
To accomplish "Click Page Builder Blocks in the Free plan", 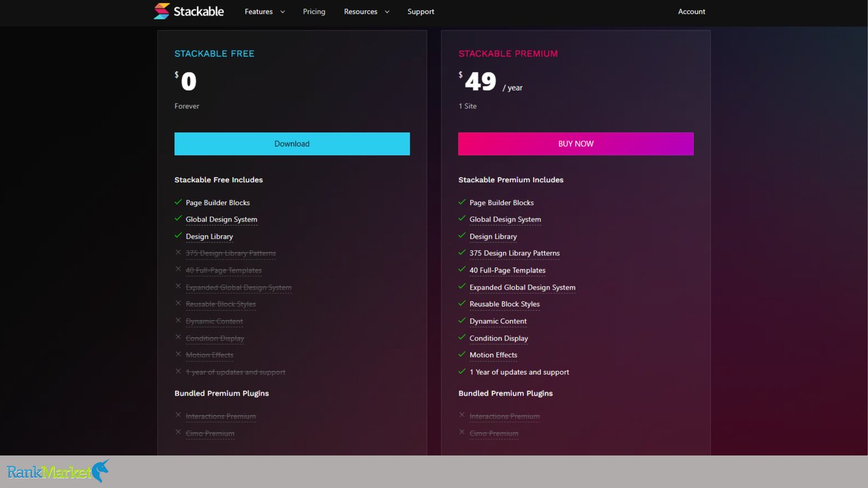I will tap(217, 203).
